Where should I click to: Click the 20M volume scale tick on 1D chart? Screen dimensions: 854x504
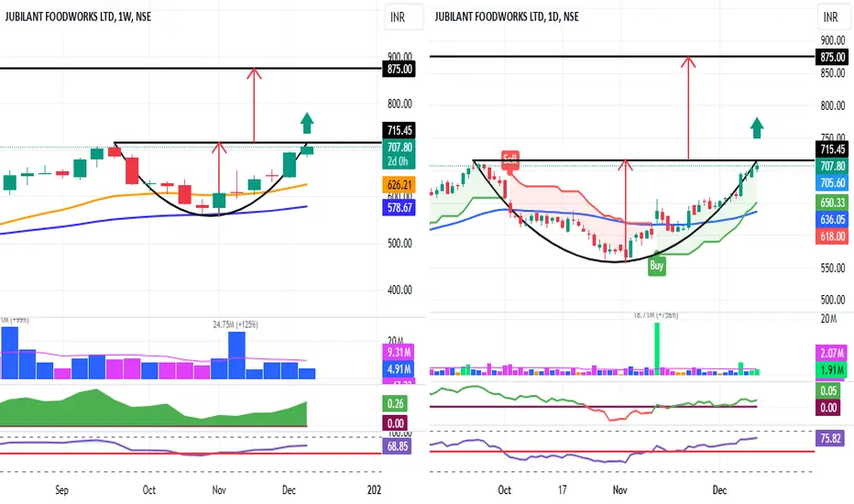pos(828,319)
